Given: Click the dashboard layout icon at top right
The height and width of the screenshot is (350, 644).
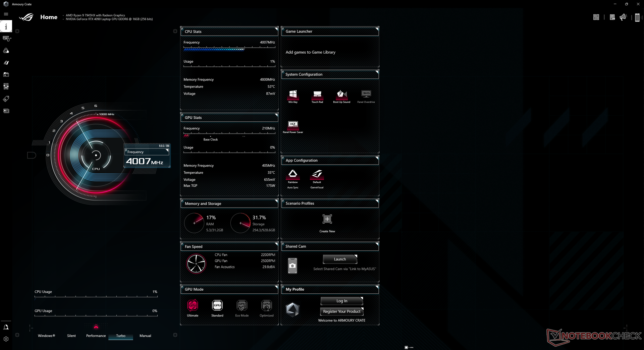Looking at the screenshot, I should click(596, 17).
